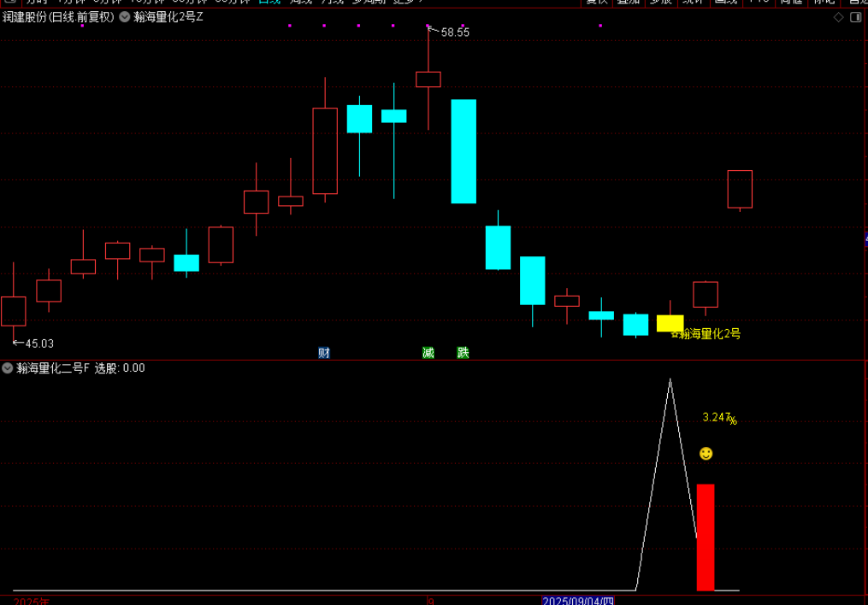
Task: Click the yellow 翰海量化2号 signal label
Action: tap(709, 334)
